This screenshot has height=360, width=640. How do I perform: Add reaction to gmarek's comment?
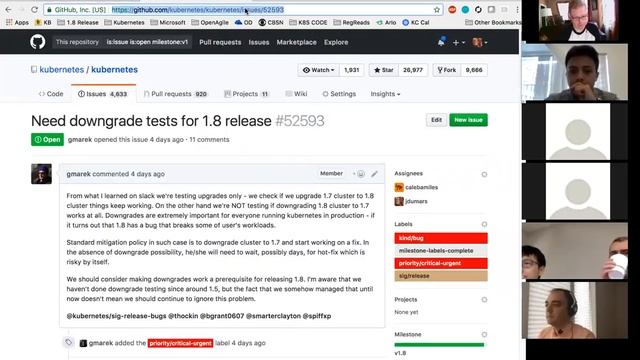coord(359,174)
